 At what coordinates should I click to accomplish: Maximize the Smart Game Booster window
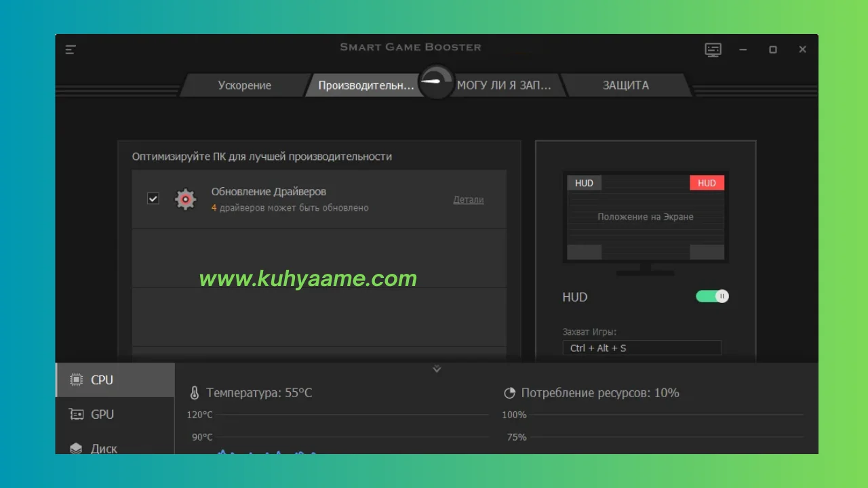(x=773, y=49)
